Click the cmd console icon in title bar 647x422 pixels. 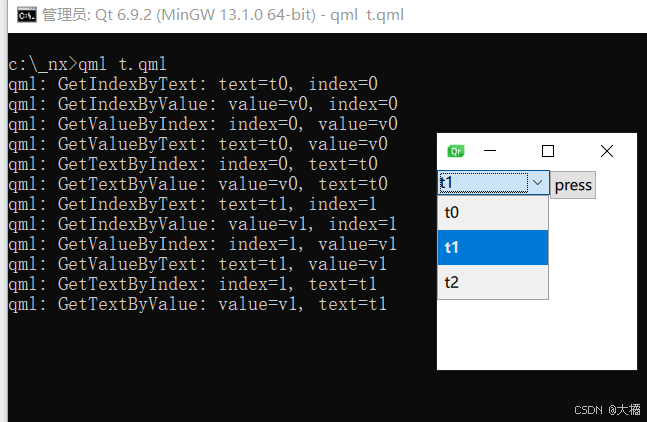(27, 15)
